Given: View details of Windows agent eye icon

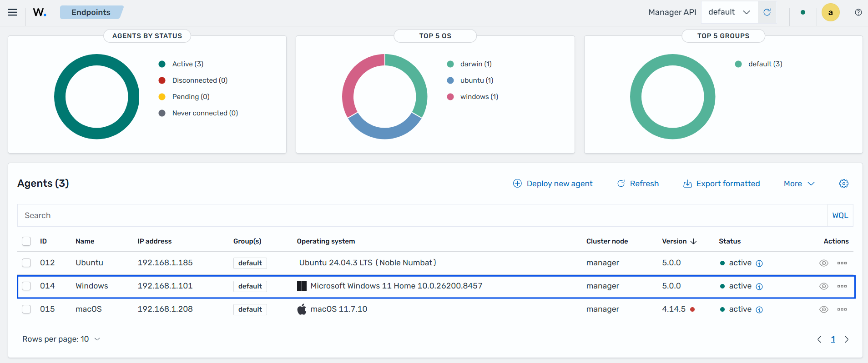Looking at the screenshot, I should click(x=824, y=286).
